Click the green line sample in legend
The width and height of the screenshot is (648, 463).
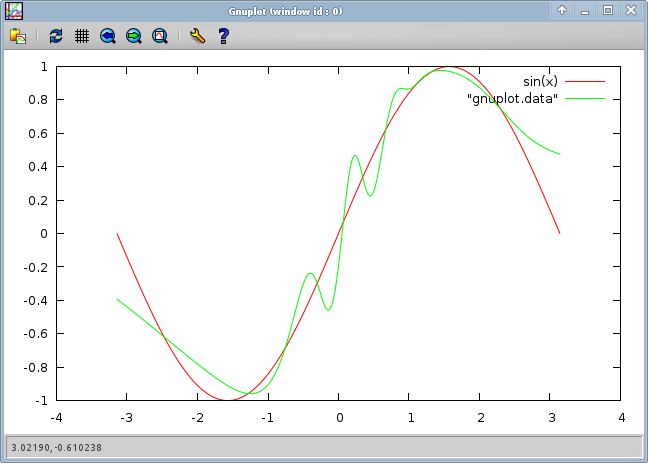coord(587,98)
